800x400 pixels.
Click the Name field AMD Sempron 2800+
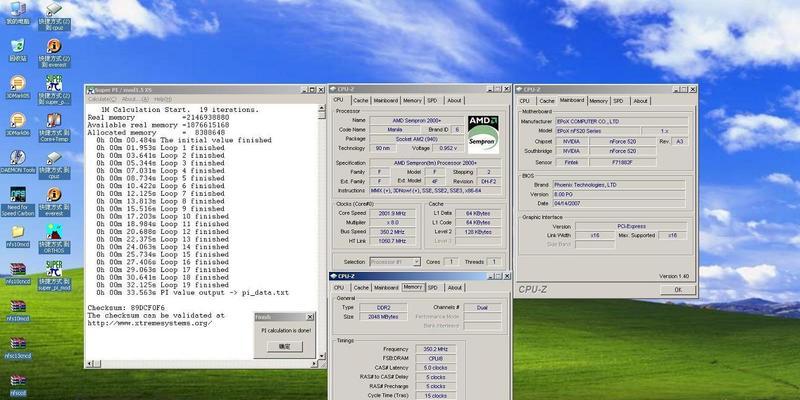coord(417,120)
